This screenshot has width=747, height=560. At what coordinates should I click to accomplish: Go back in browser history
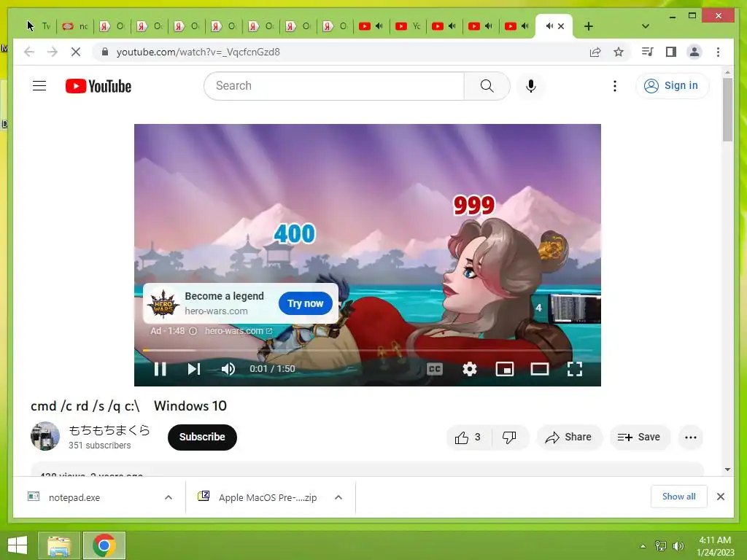coord(29,52)
